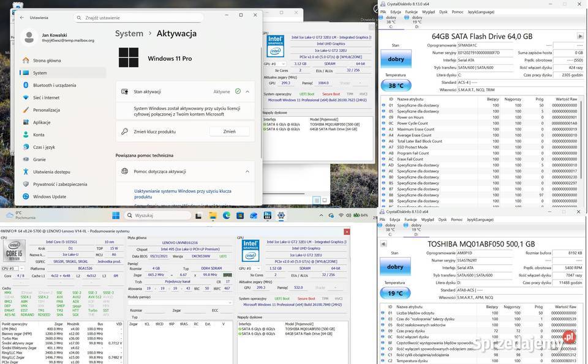This screenshot has width=588, height=364.
Task: Click the Oprogramowanie field showing SFMA0A1C
Action: point(485,45)
